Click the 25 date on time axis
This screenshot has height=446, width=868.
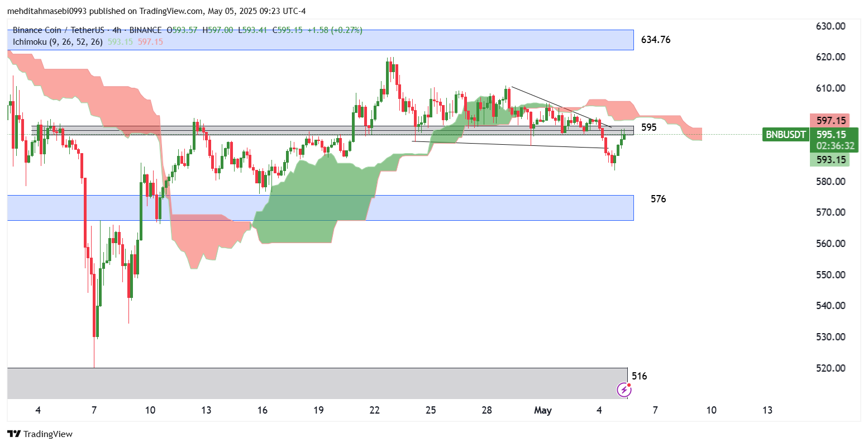click(x=431, y=410)
